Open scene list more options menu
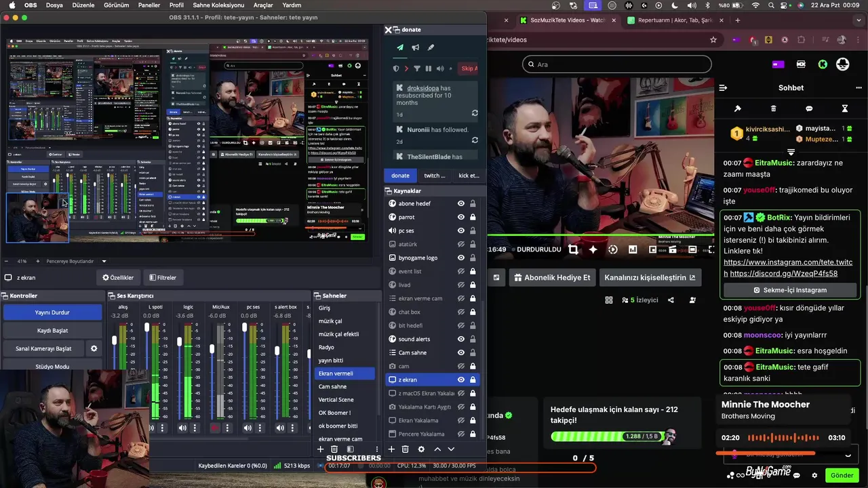868x488 pixels. (377, 449)
